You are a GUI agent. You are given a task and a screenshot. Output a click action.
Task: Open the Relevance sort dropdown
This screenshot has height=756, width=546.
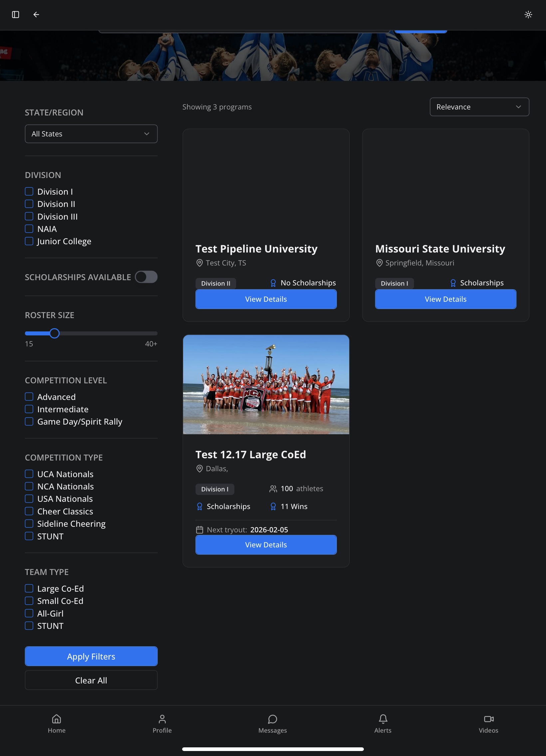(479, 107)
